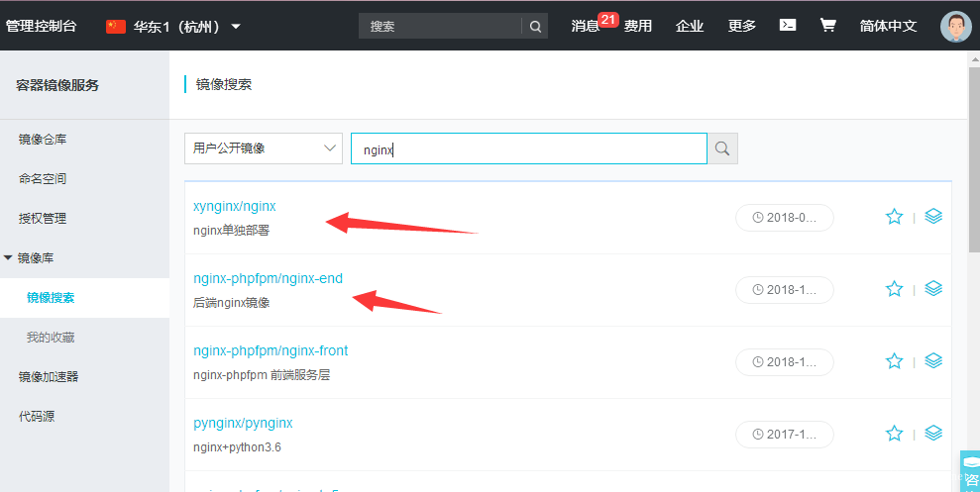Click the scrollbar up arrow

pos(974,59)
